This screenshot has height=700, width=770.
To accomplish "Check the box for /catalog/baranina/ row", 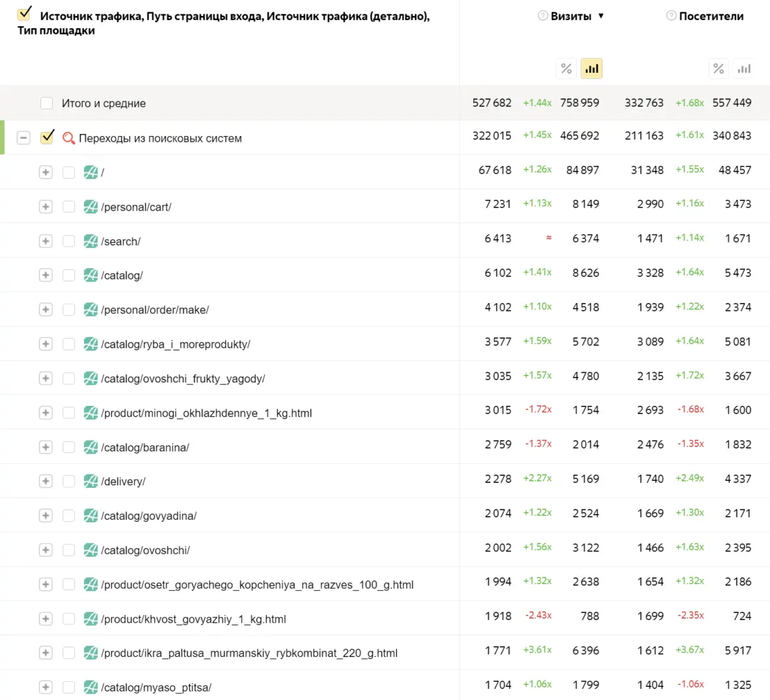I will tap(69, 448).
